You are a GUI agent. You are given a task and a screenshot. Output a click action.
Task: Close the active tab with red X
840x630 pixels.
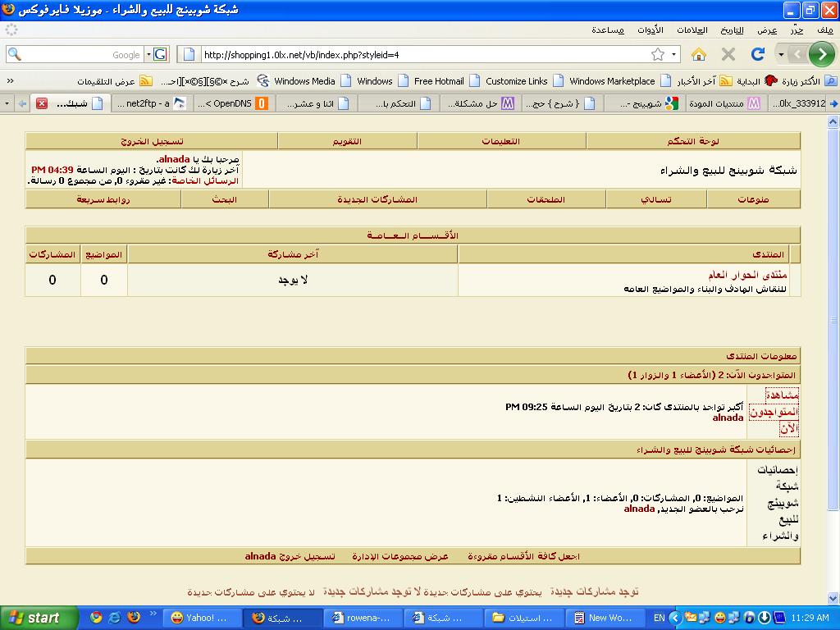(x=41, y=103)
